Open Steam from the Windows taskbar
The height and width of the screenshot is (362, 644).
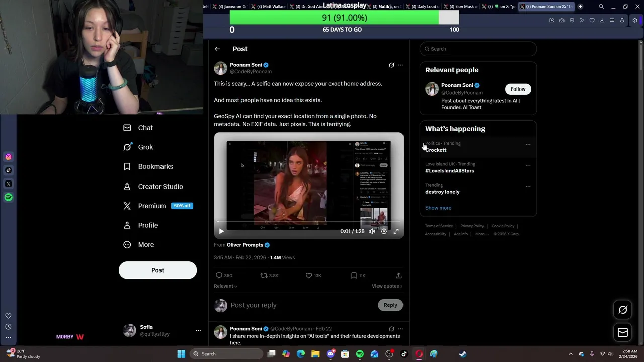point(462,354)
